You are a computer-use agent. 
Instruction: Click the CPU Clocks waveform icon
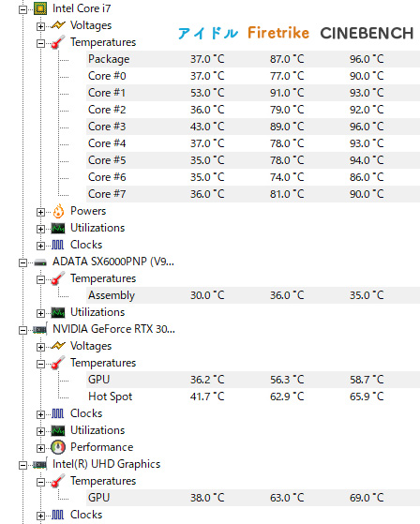(x=58, y=245)
